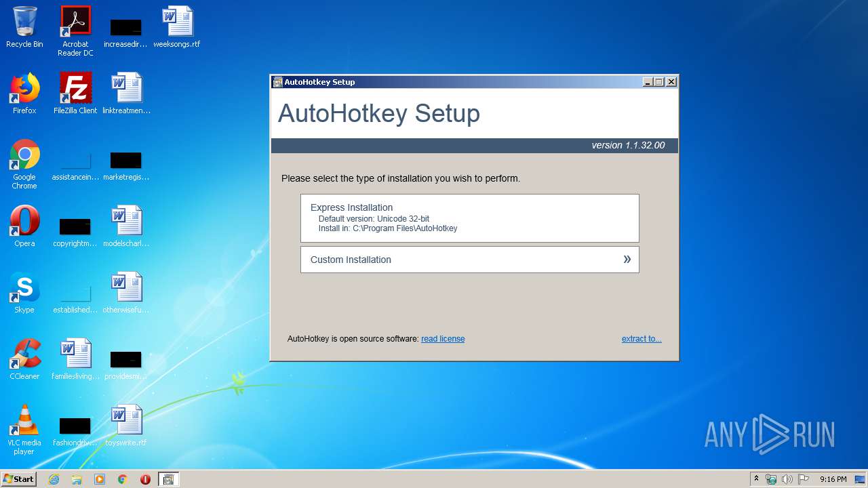Open Windows Explorer from taskbar
Screen dimensions: 868x488
point(77,479)
